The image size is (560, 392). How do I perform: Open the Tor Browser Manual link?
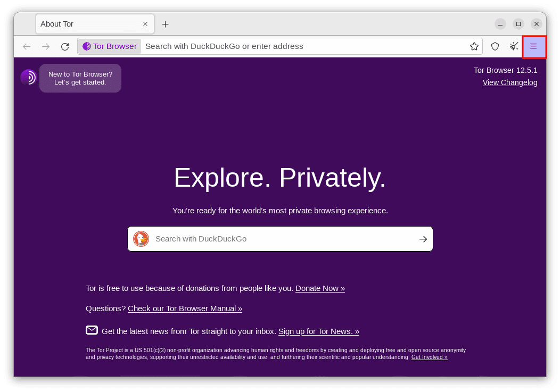(x=185, y=308)
